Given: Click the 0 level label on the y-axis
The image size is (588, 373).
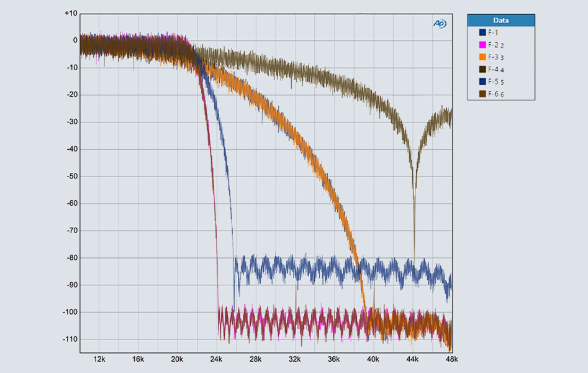Looking at the screenshot, I should click(75, 40).
